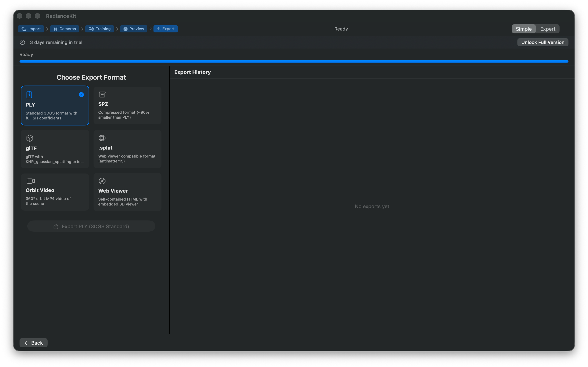Go Back to the previous screen
The width and height of the screenshot is (588, 367).
[x=33, y=343]
